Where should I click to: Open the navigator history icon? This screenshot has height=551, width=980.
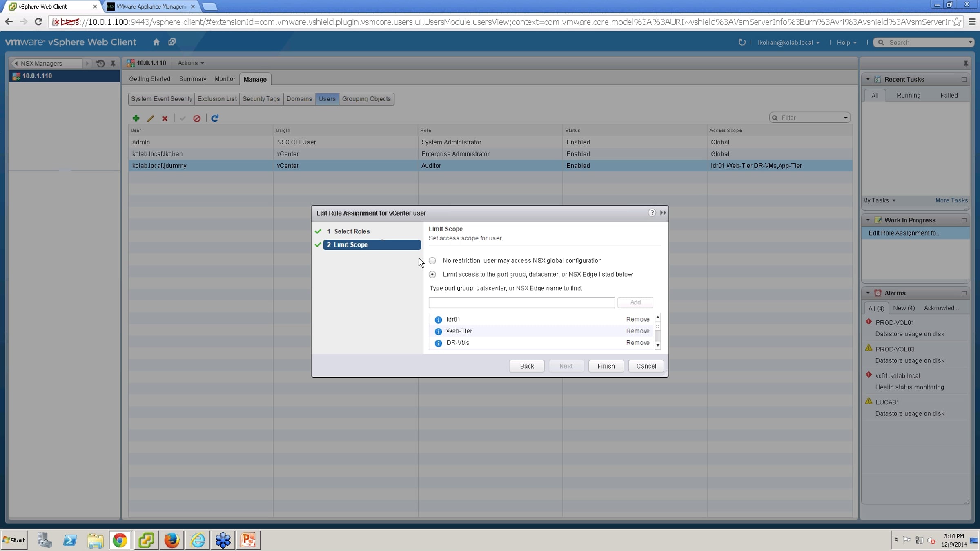[x=100, y=63]
